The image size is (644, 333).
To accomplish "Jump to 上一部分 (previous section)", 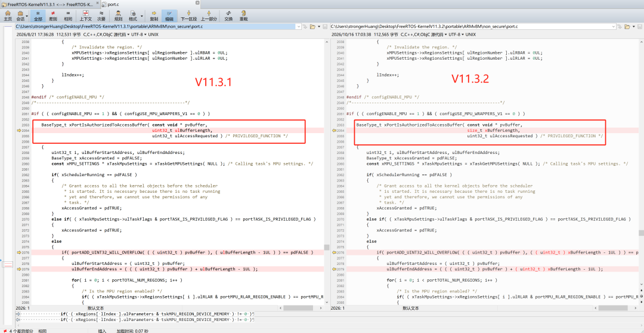I will (209, 16).
